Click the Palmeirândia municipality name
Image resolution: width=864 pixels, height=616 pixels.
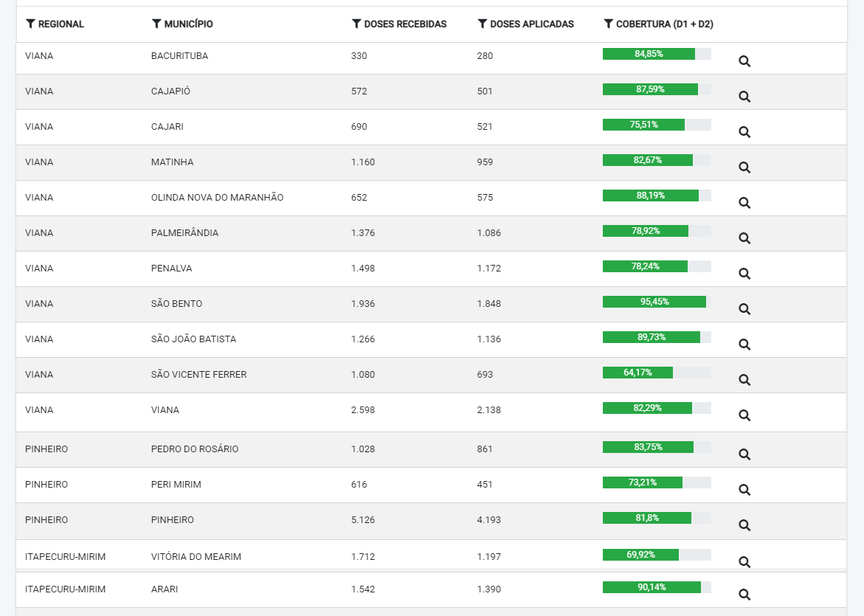click(x=184, y=232)
